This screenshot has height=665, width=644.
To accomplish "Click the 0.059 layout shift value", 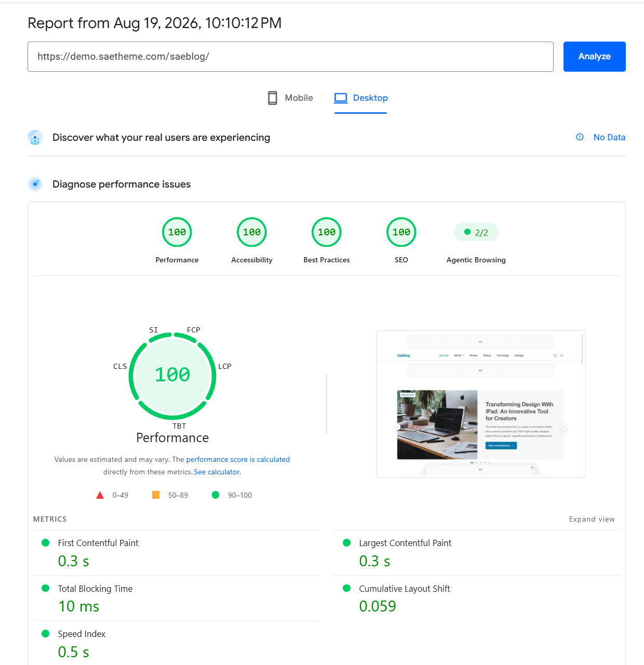I will 378,606.
